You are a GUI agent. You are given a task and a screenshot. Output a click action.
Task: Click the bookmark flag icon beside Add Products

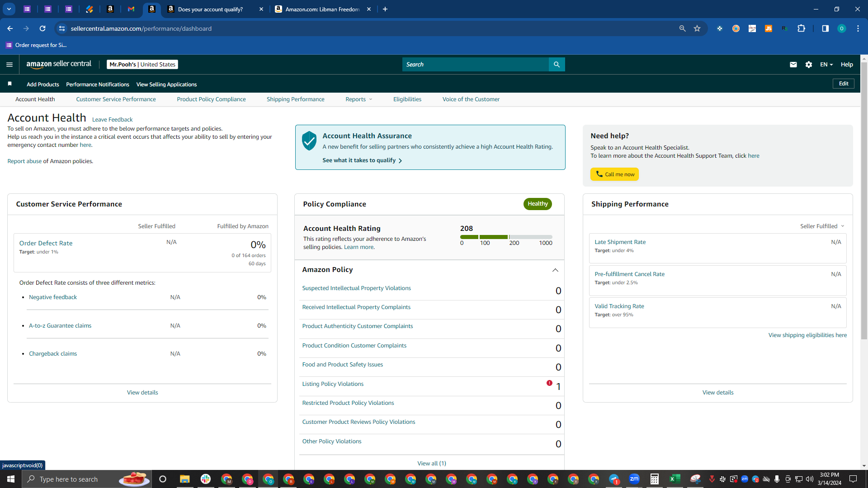click(9, 84)
